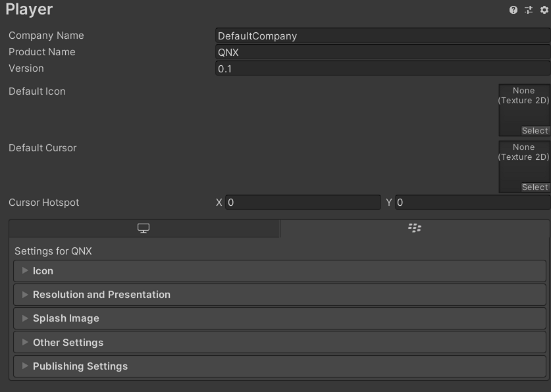
Task: Click the Cursor Hotspot X field
Action: click(303, 203)
